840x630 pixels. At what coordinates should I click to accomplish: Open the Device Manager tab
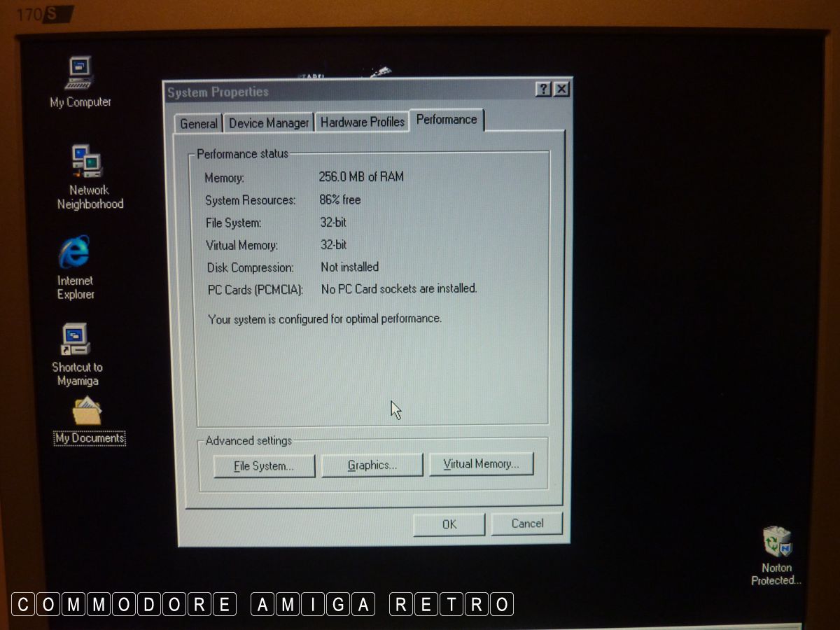[269, 123]
